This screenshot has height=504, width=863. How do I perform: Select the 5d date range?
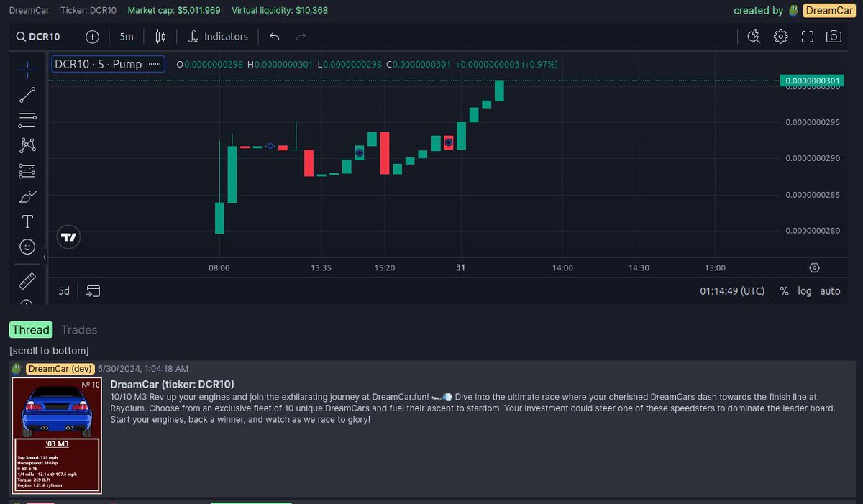(64, 291)
